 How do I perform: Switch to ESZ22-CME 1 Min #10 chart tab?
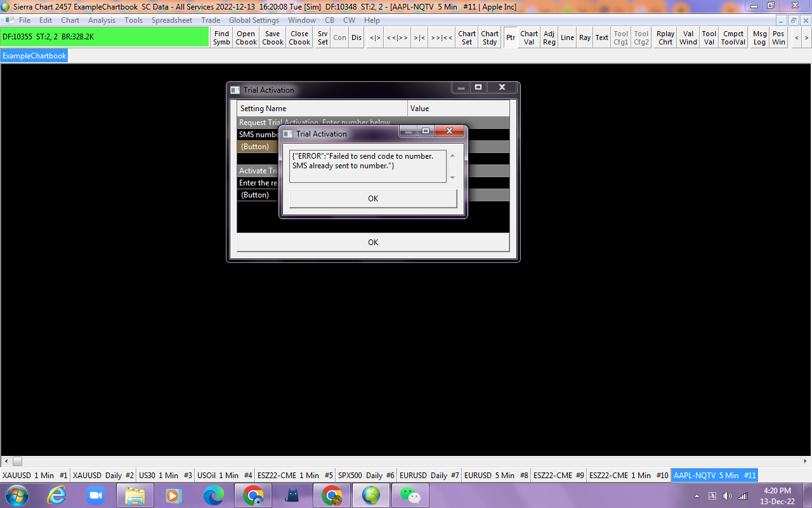pos(629,475)
